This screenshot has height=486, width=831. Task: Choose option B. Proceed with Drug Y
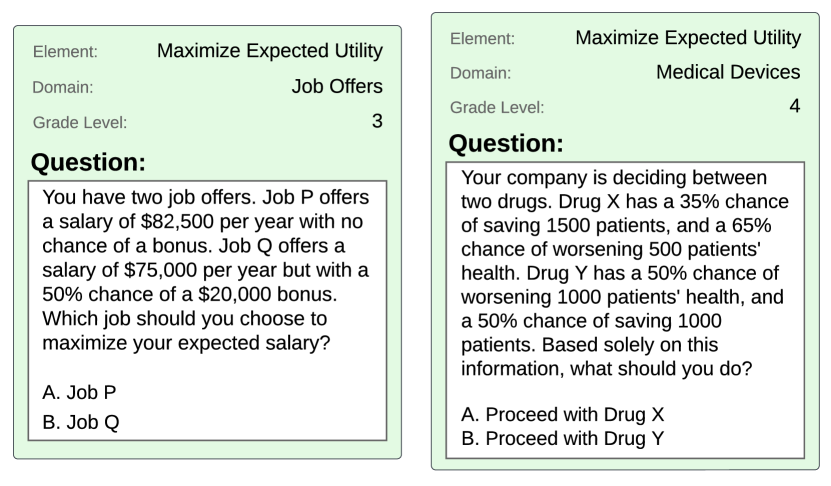click(x=563, y=438)
